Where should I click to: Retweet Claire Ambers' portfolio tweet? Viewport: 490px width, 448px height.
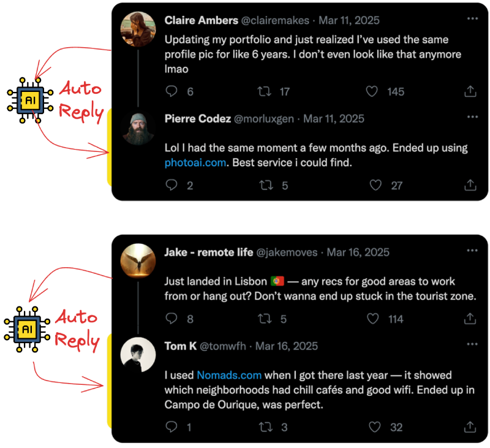click(264, 91)
